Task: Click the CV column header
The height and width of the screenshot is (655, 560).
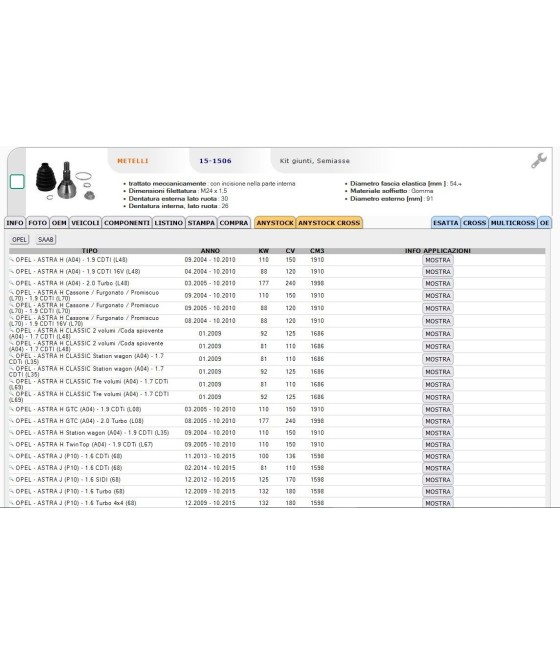Action: pyautogui.click(x=290, y=251)
